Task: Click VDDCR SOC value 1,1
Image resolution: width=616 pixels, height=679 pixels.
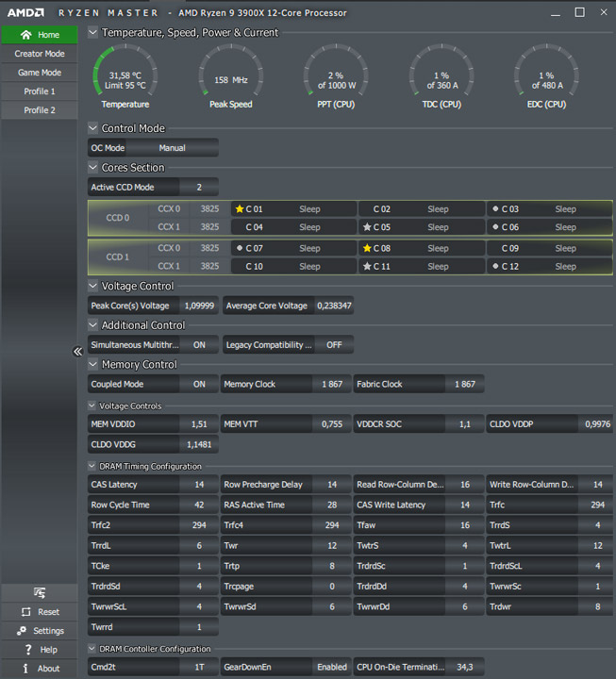Action: click(465, 424)
